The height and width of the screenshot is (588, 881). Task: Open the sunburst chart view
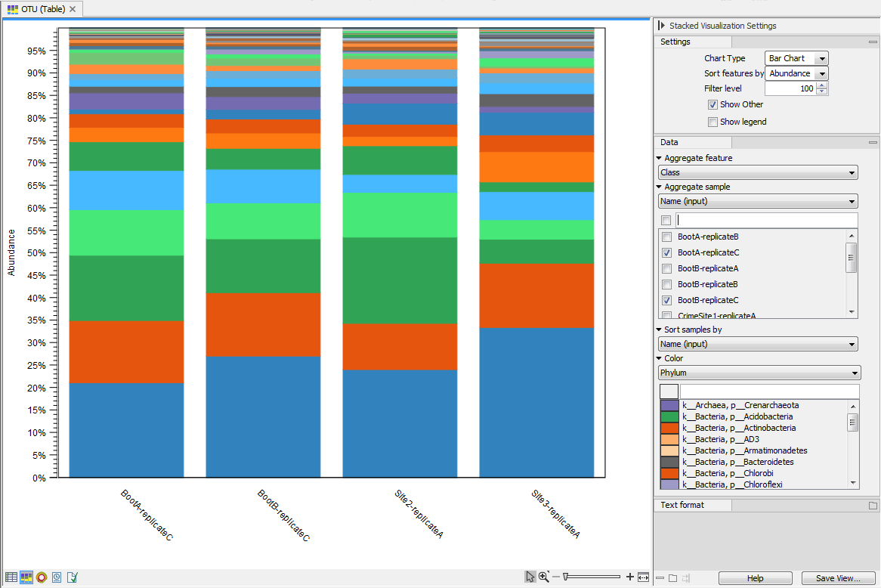(42, 577)
